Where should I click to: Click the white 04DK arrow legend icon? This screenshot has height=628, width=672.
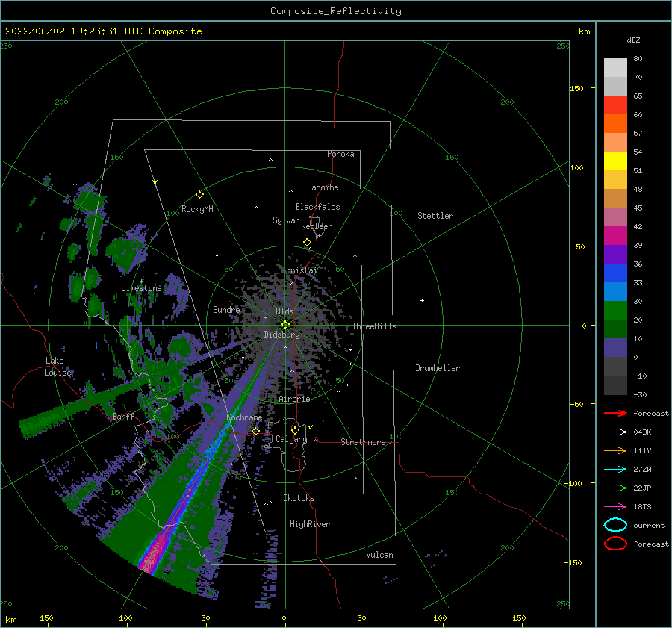615,432
